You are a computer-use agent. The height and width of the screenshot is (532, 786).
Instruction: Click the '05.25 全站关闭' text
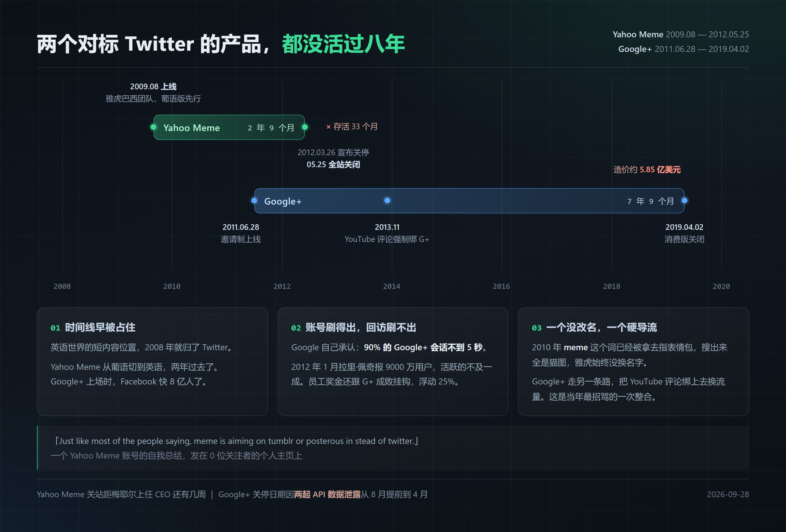[x=333, y=165]
